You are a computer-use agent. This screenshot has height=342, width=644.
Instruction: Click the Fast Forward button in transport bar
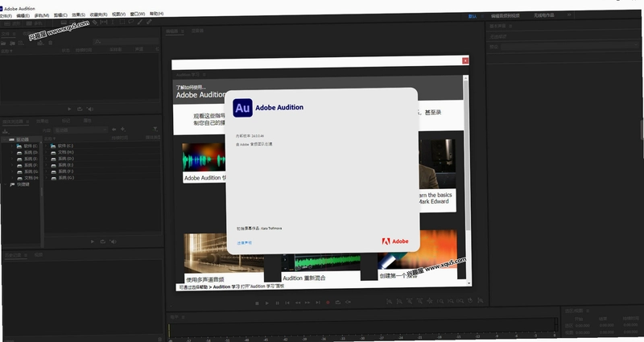(308, 303)
